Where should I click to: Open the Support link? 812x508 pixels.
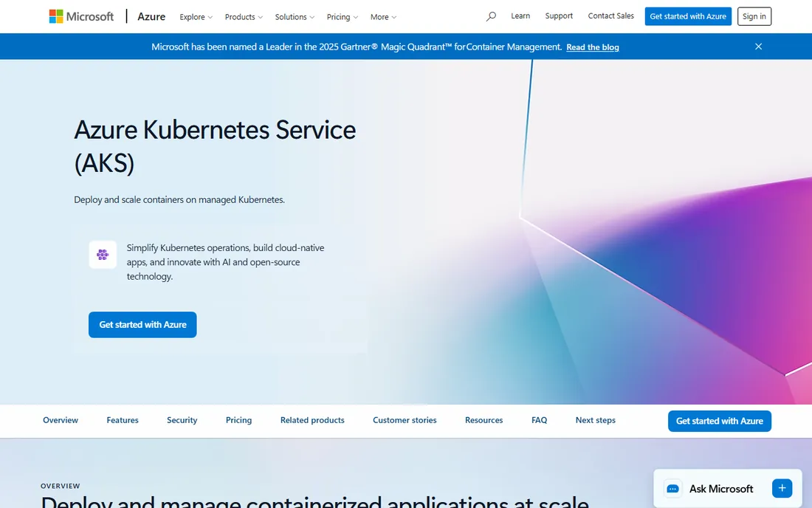559,16
